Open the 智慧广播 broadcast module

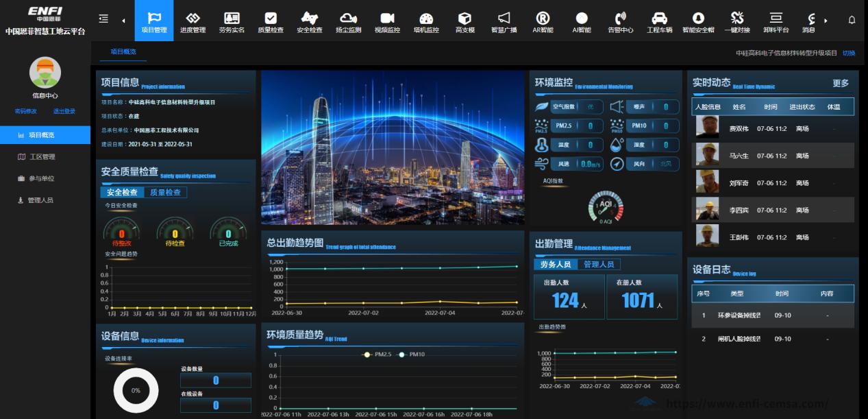point(504,21)
